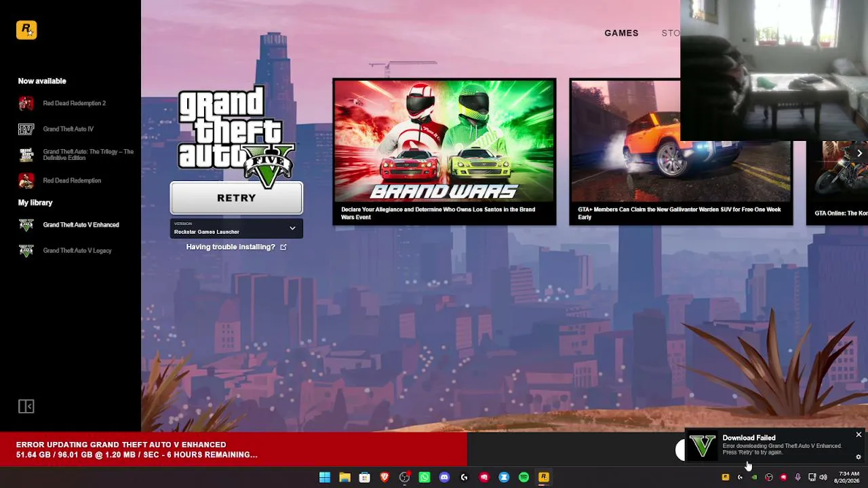Open the 'Having trouble installing?' link
Image resolution: width=868 pixels, height=488 pixels.
(231, 247)
